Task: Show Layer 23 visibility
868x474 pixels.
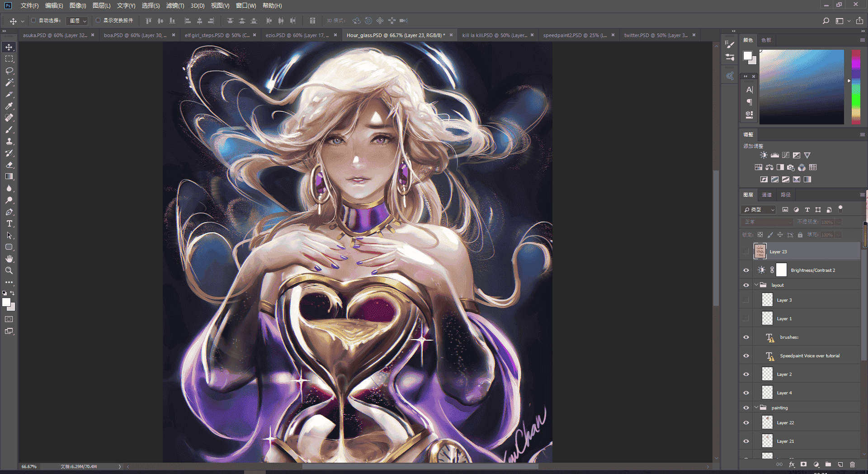Action: [746, 251]
